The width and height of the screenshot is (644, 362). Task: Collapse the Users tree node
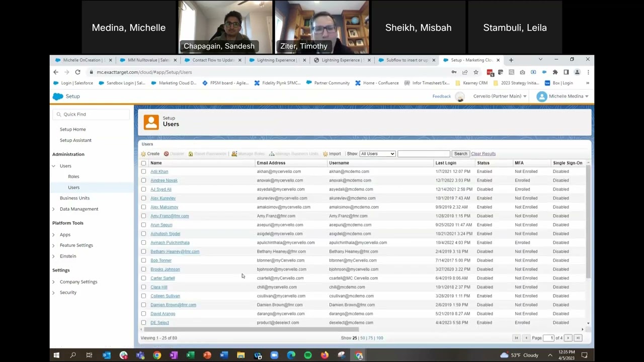point(54,166)
